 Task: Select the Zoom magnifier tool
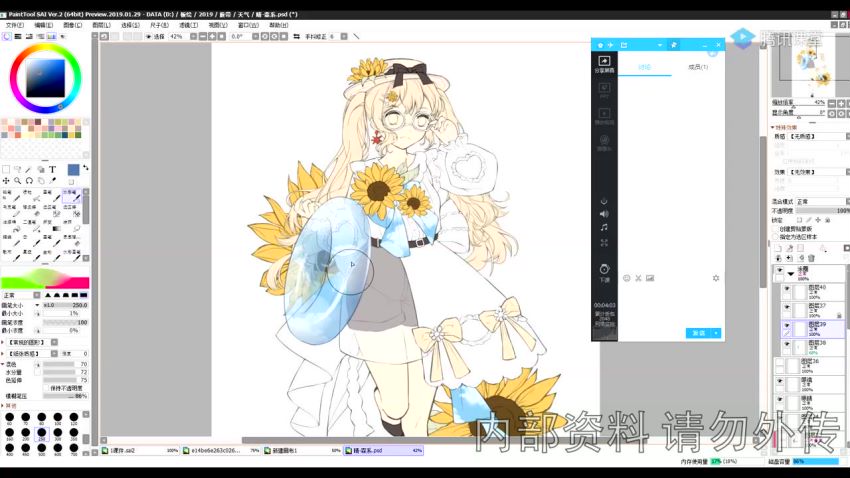click(x=17, y=180)
